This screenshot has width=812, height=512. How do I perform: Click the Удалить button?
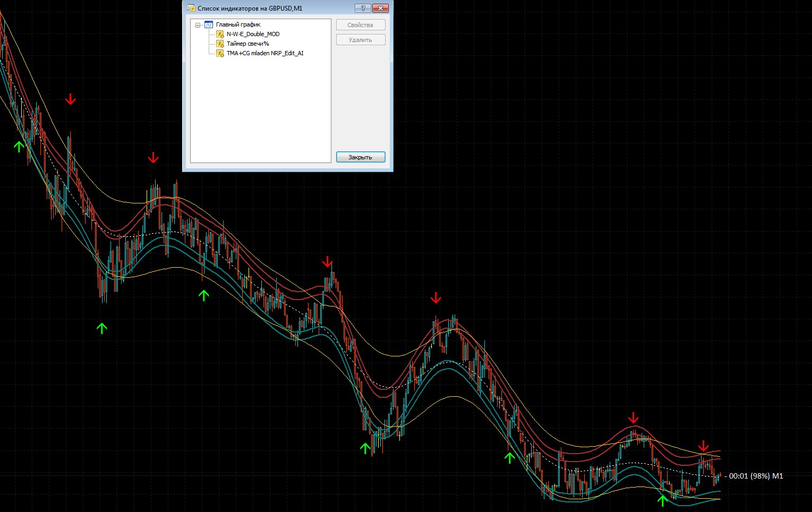point(361,40)
